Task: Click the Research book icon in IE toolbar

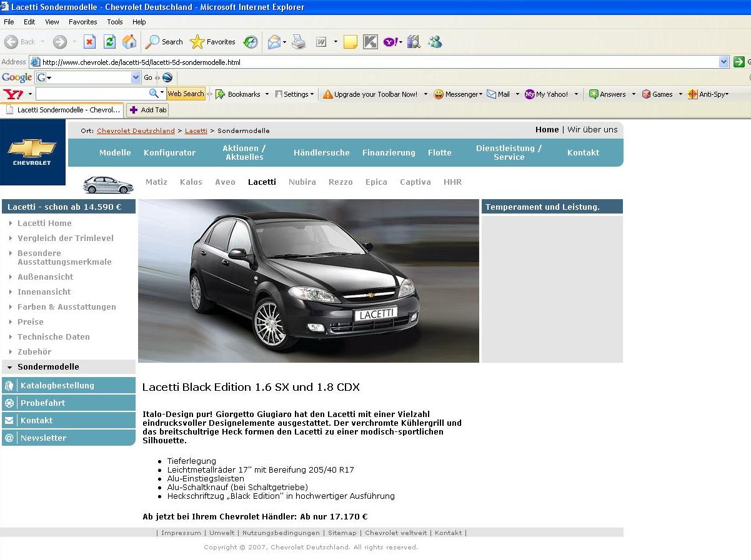Action: point(413,42)
